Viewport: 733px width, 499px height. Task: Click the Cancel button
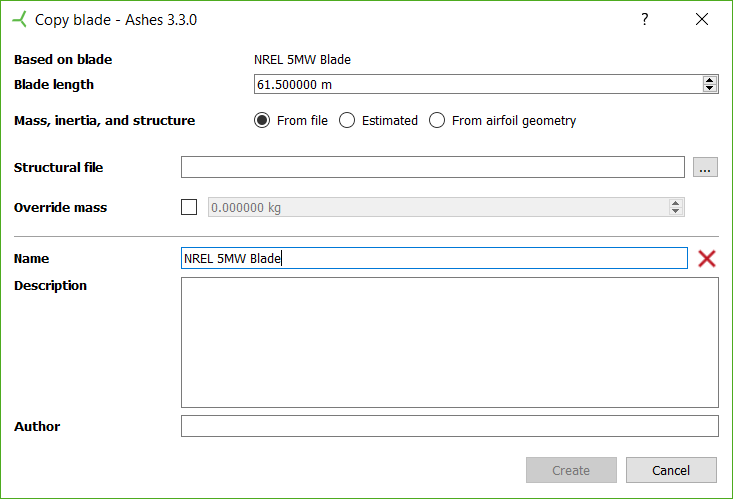[x=671, y=470]
